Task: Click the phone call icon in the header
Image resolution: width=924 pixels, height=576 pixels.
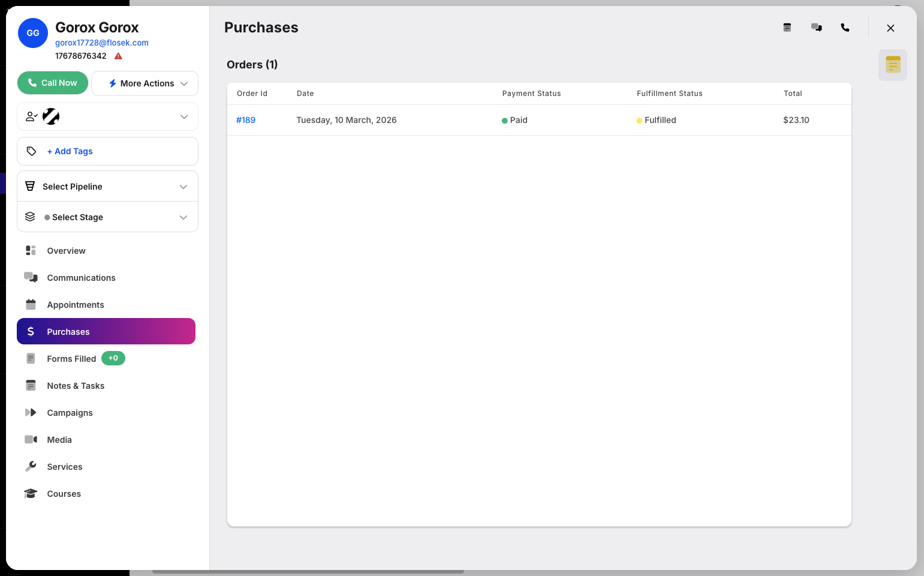Action: [845, 28]
